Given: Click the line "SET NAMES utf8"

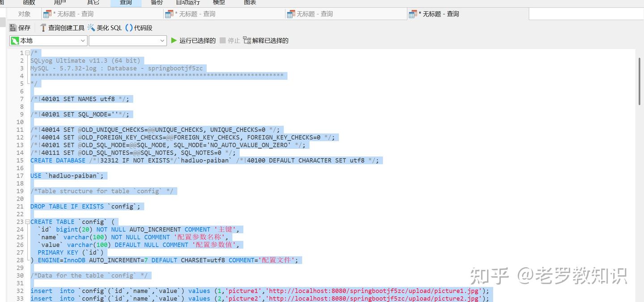Looking at the screenshot, I should click(x=80, y=99).
